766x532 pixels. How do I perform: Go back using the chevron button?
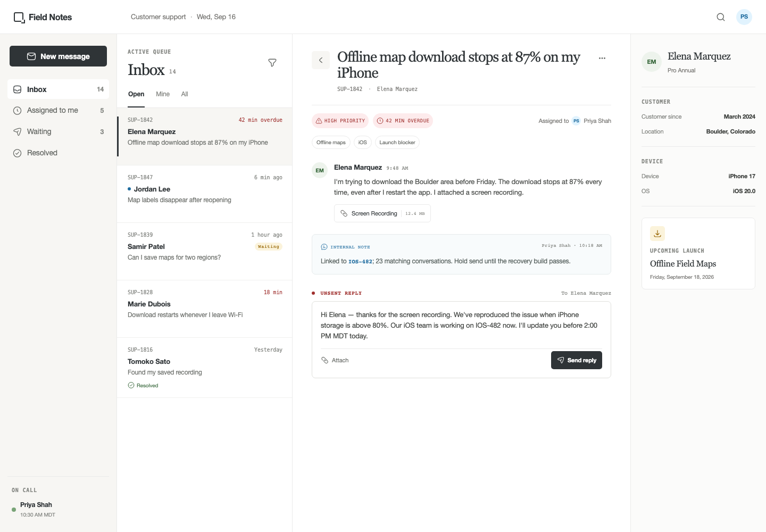tap(321, 60)
